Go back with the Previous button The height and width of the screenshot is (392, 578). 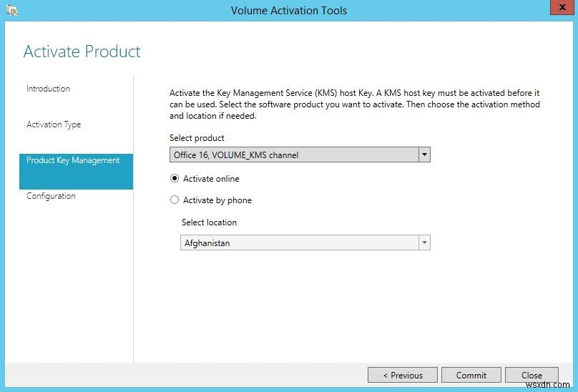pos(402,375)
